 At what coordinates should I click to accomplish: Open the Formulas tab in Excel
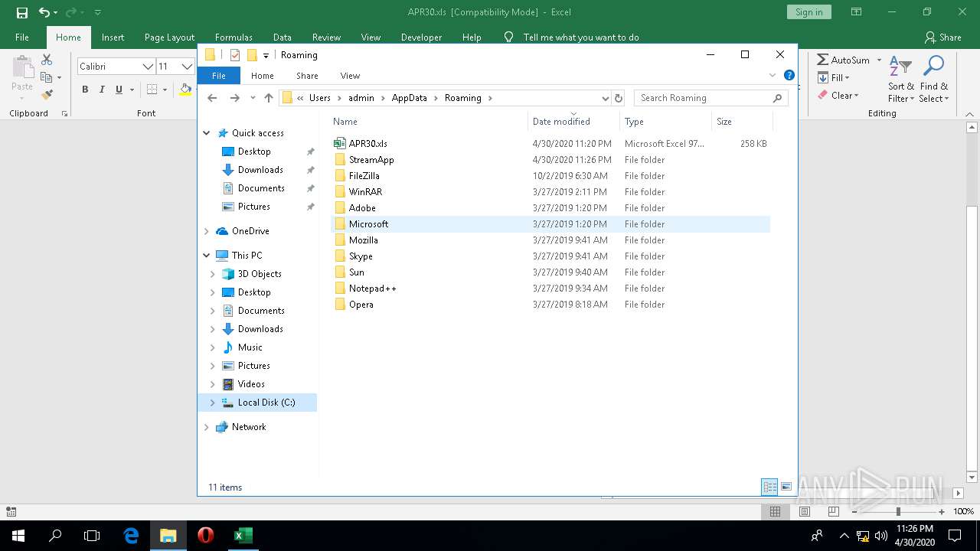[x=234, y=37]
